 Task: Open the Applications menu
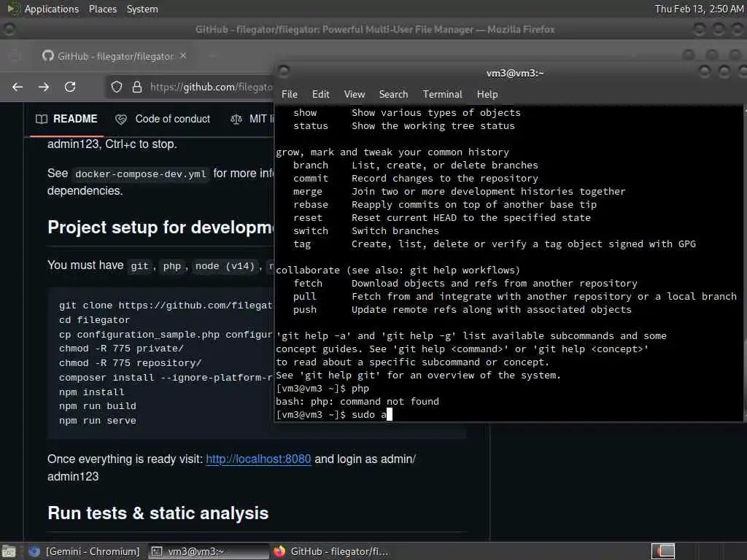(52, 9)
